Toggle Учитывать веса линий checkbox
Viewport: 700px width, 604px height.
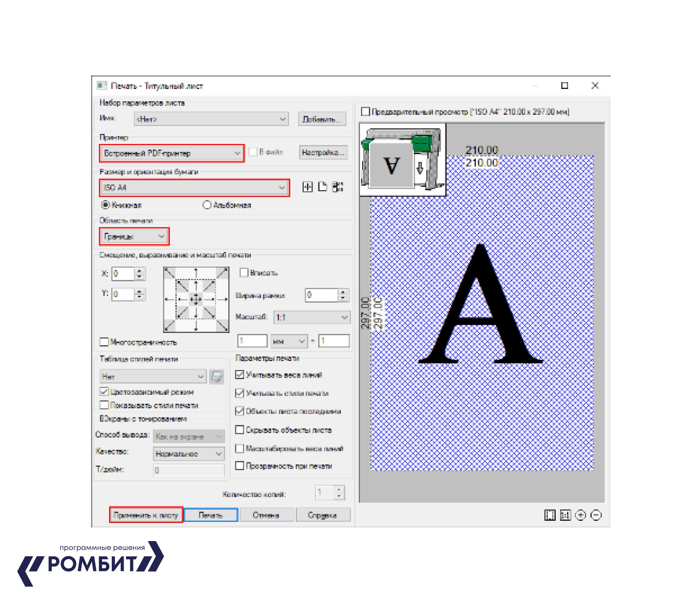(239, 375)
